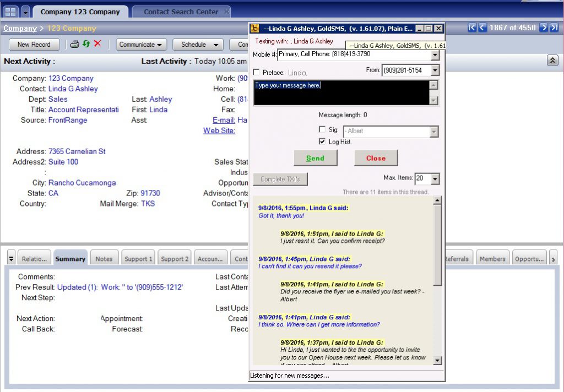The width and height of the screenshot is (564, 392).
Task: Open the grid layout view icon
Action: click(x=10, y=12)
